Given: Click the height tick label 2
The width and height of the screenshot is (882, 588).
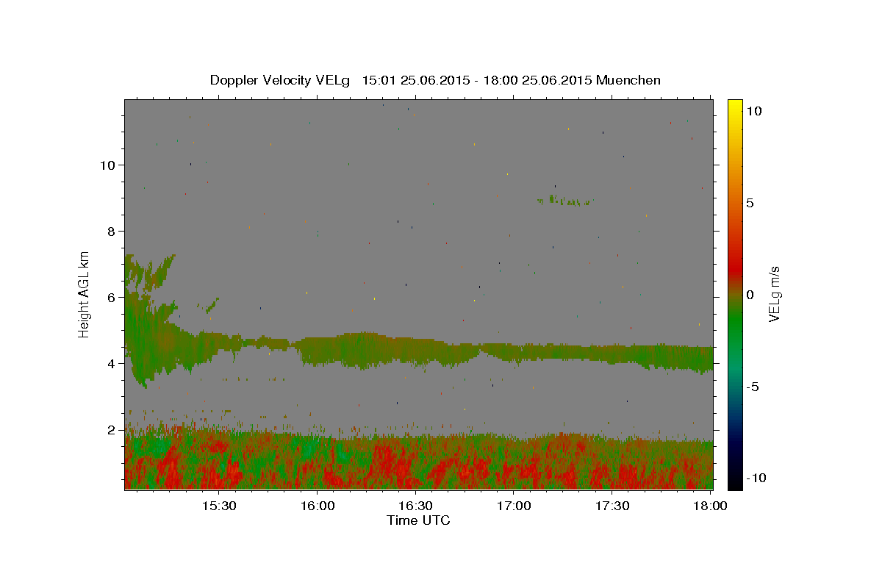Looking at the screenshot, I should tap(112, 429).
